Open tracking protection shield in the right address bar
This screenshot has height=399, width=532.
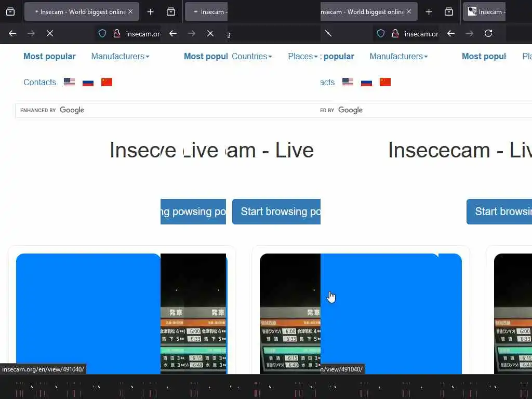tap(381, 34)
